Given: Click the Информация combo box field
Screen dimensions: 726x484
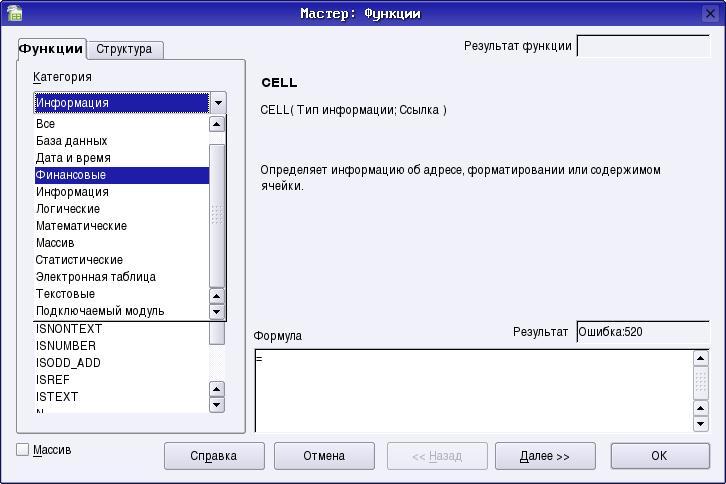Looking at the screenshot, I should click(122, 103).
